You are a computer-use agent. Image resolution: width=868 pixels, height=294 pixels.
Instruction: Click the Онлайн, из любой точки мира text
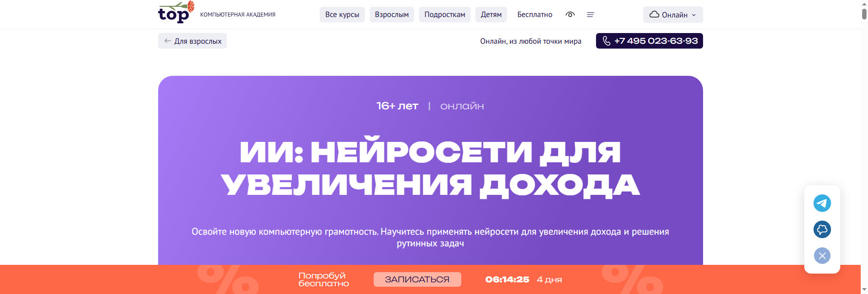531,41
